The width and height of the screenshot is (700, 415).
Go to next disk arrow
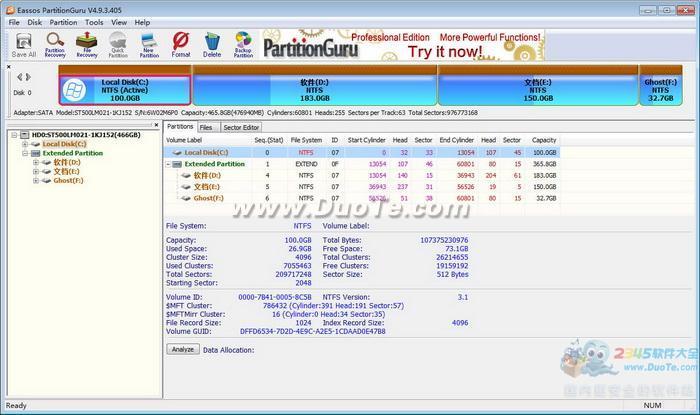click(x=28, y=77)
